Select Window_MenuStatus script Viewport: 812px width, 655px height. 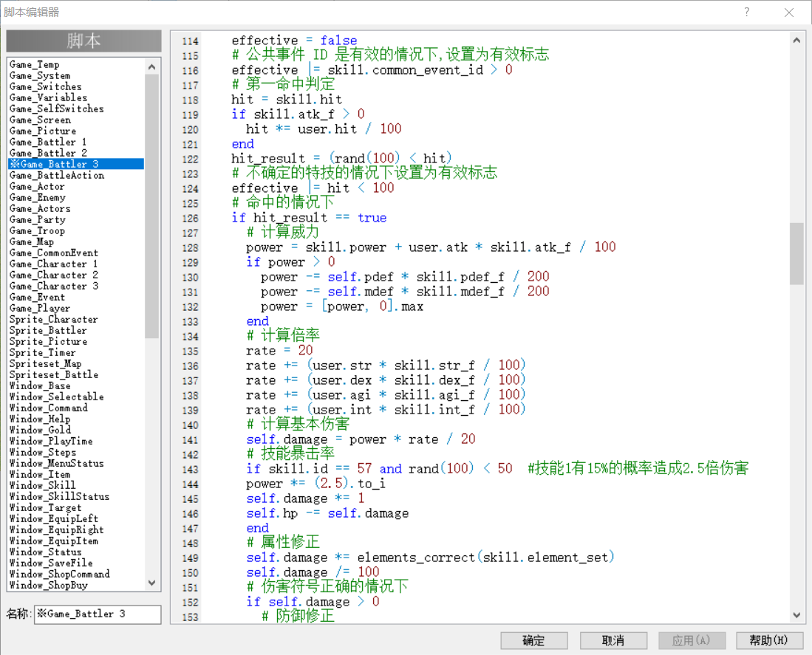[76, 463]
